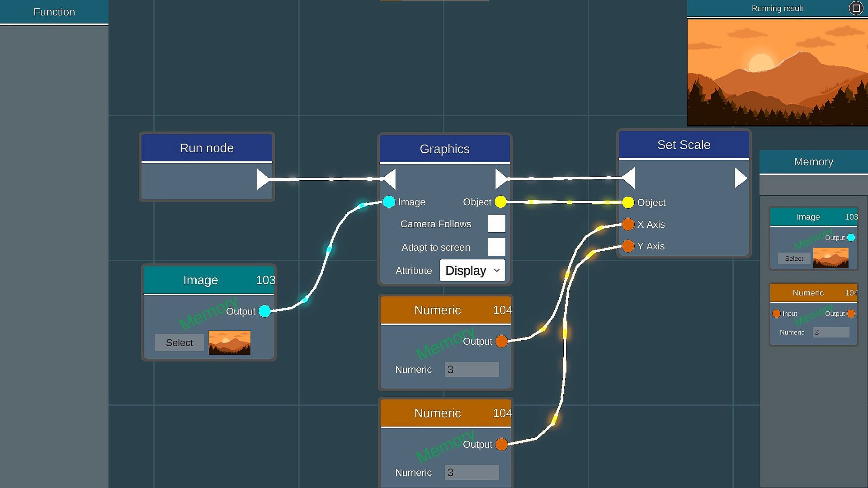Enable the Camera Follows checkbox

click(496, 224)
